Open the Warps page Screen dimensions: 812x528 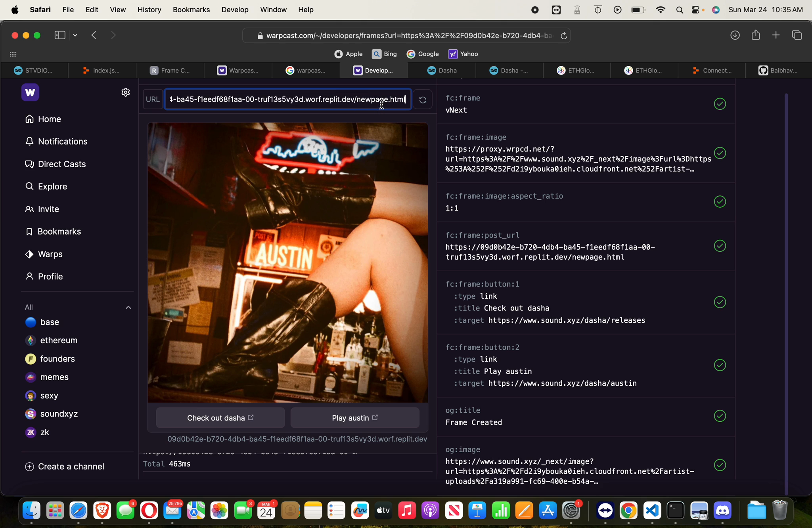(x=44, y=254)
